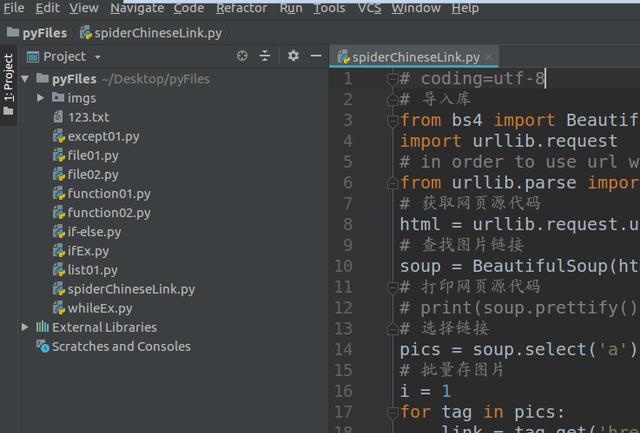Image resolution: width=640 pixels, height=433 pixels.
Task: Click the Python icon beside ifEx.py
Action: (59, 251)
